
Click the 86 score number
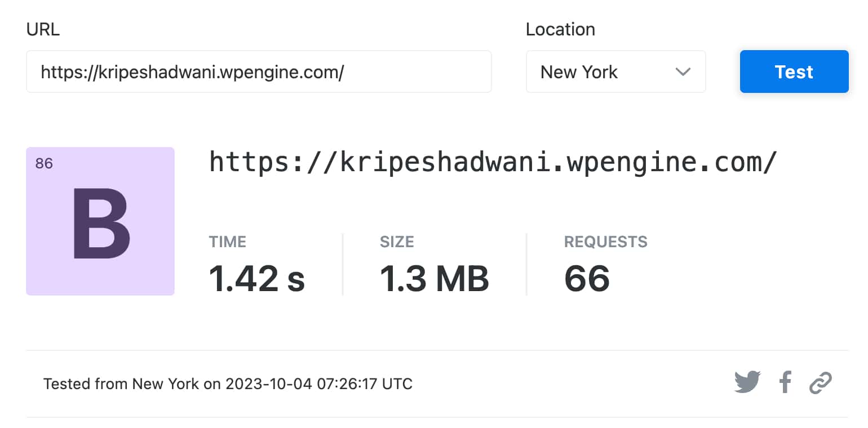click(x=44, y=164)
